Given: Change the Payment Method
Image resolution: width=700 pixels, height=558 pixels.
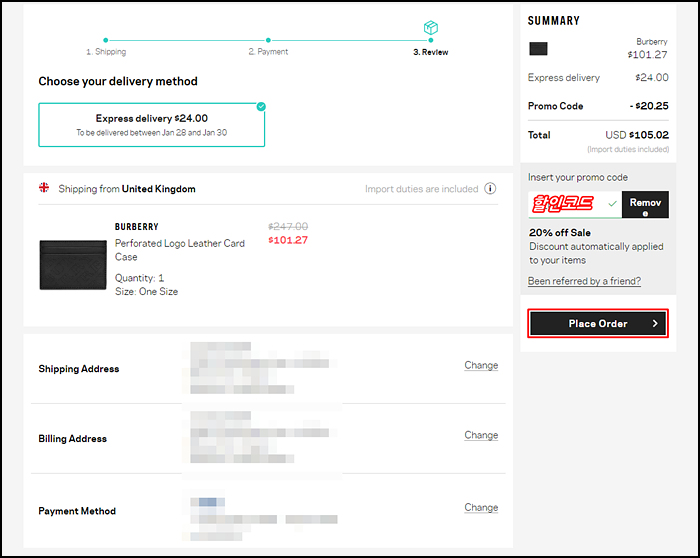Looking at the screenshot, I should point(481,507).
